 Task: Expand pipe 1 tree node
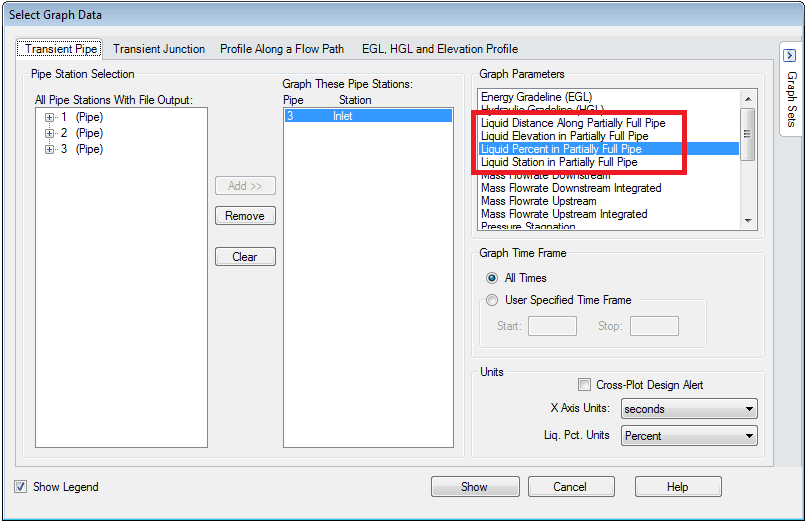pyautogui.click(x=49, y=117)
